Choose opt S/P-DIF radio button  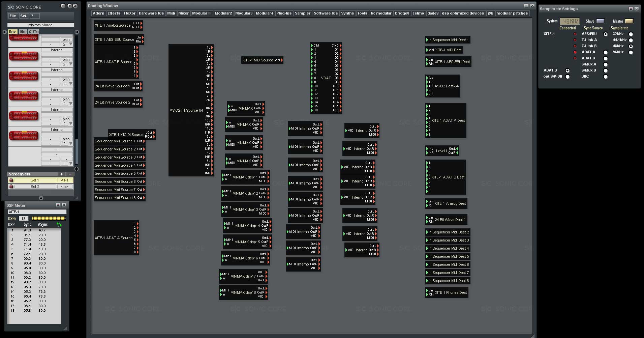pos(568,77)
